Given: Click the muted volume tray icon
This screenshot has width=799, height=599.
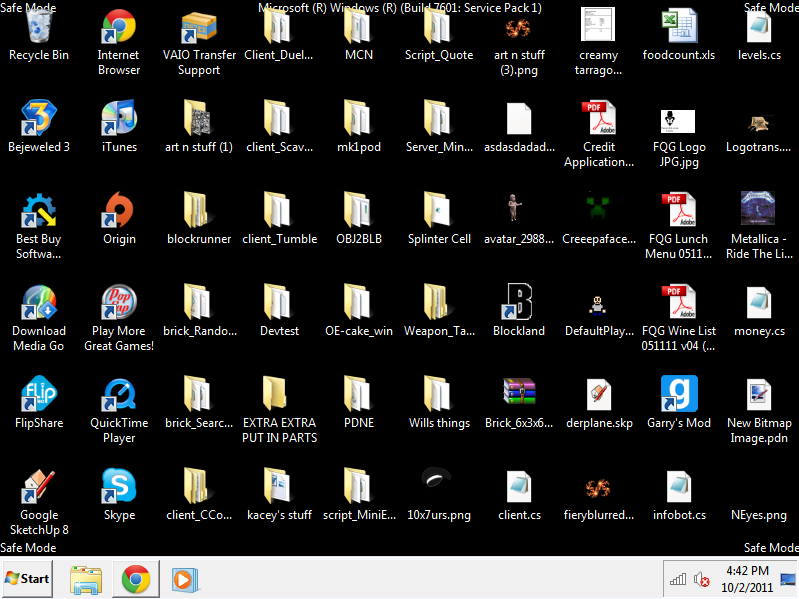Looking at the screenshot, I should 702,579.
